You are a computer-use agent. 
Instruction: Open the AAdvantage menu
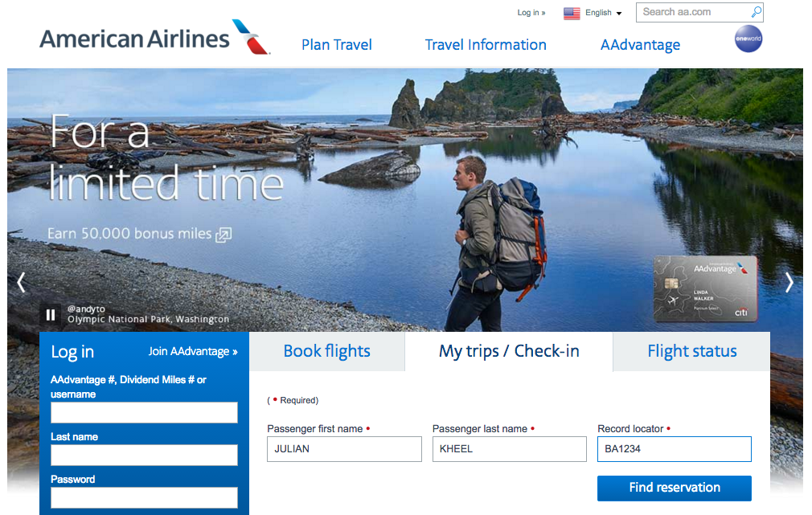pos(640,45)
